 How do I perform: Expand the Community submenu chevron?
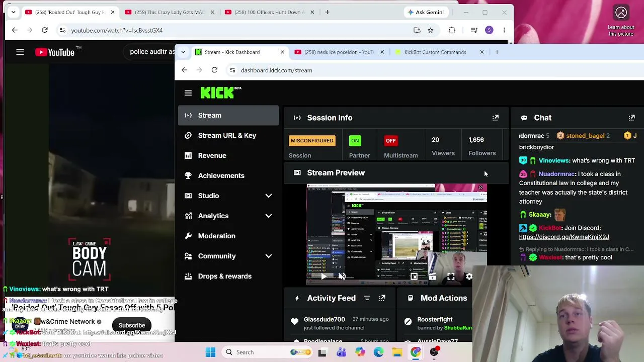(269, 256)
